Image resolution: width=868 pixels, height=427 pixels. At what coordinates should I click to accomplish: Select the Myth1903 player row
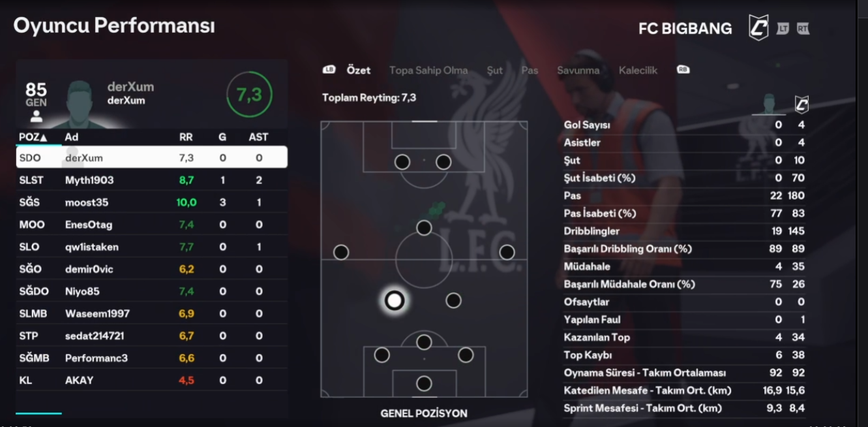click(151, 180)
